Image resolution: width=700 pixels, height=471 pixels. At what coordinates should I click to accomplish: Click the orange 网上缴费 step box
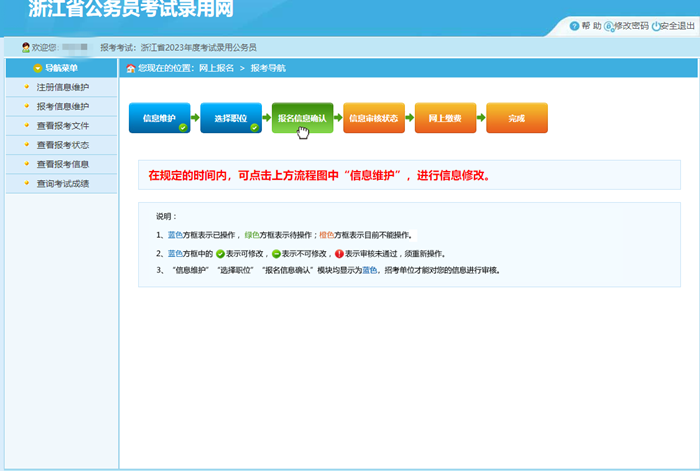point(444,118)
